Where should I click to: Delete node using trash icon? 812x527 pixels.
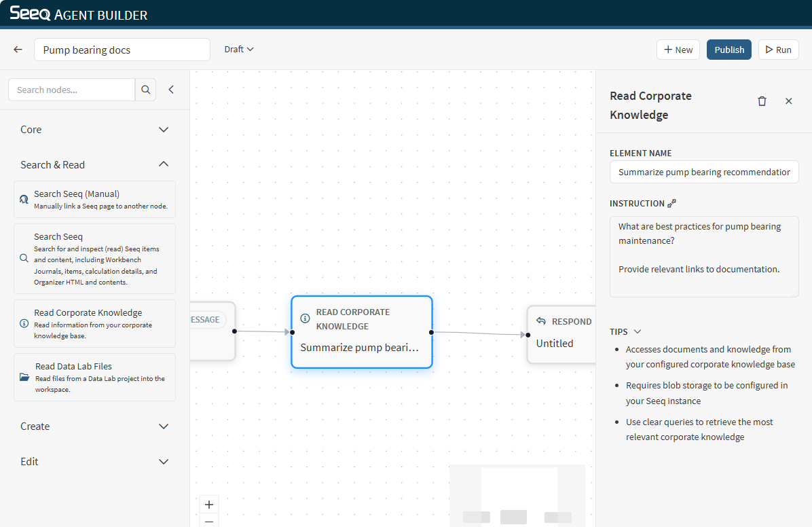[x=762, y=101]
